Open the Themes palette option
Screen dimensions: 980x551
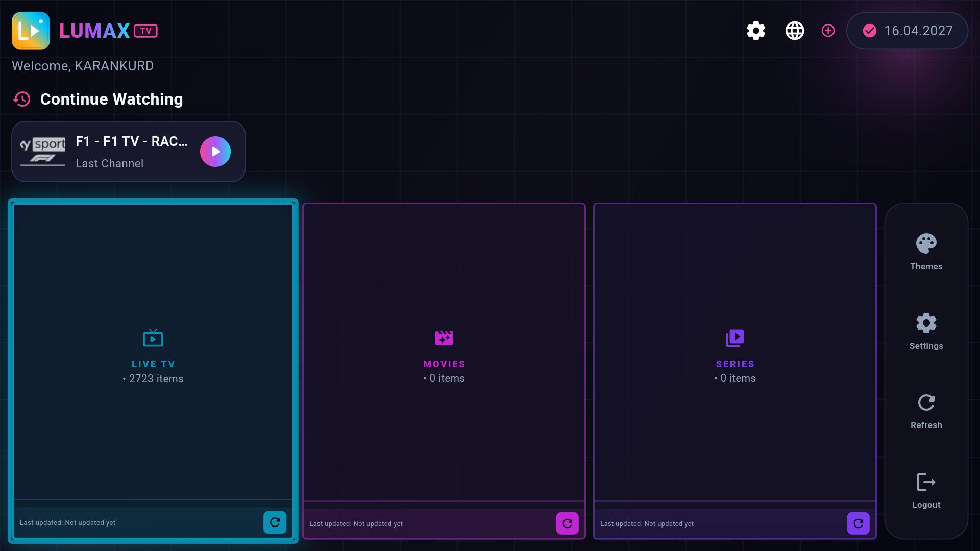pyautogui.click(x=926, y=252)
